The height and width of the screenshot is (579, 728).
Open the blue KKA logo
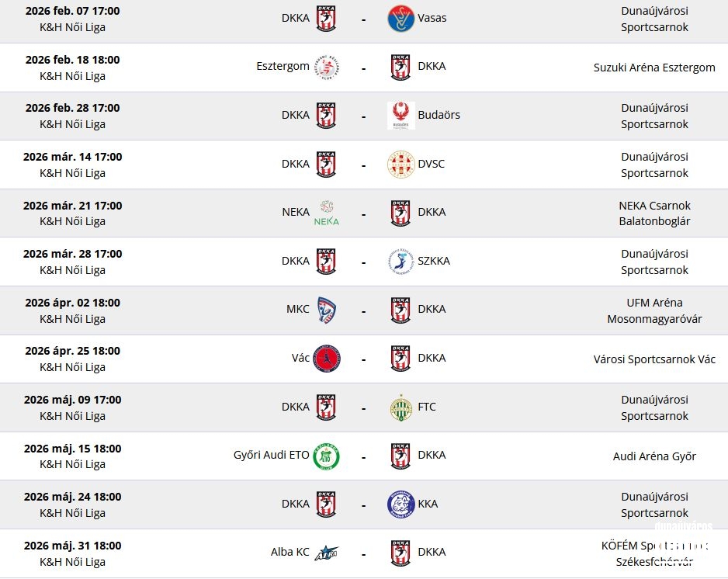tap(400, 504)
